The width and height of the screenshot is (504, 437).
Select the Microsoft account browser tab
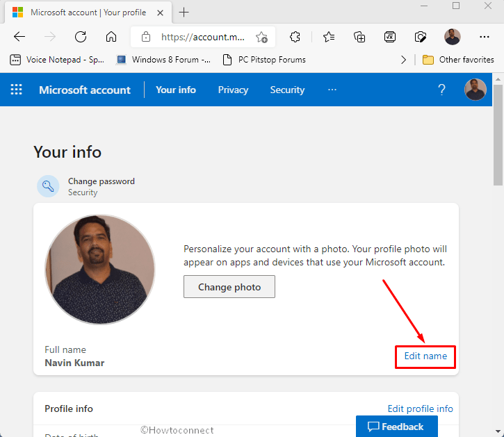[x=88, y=13]
